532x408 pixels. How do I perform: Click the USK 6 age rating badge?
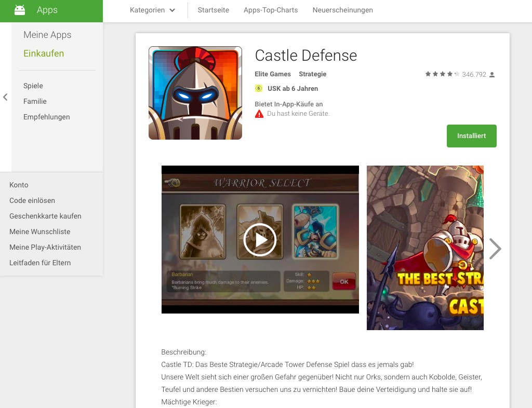(259, 89)
